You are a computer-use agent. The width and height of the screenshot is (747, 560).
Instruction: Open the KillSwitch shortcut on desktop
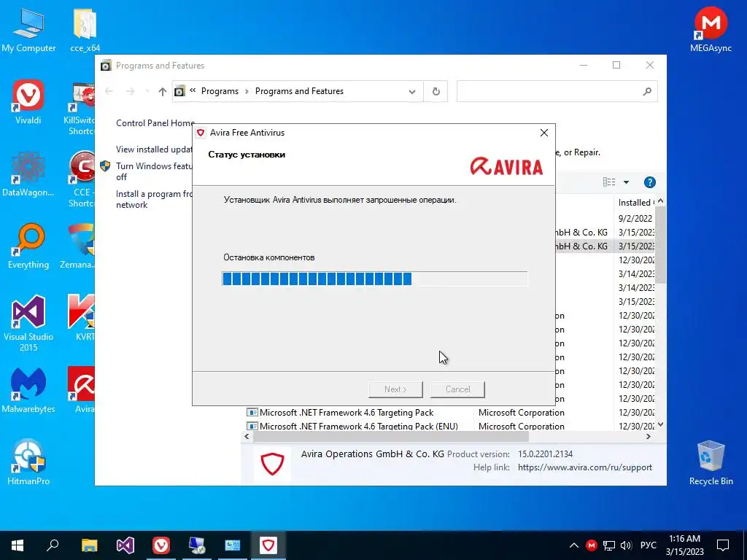(81, 109)
